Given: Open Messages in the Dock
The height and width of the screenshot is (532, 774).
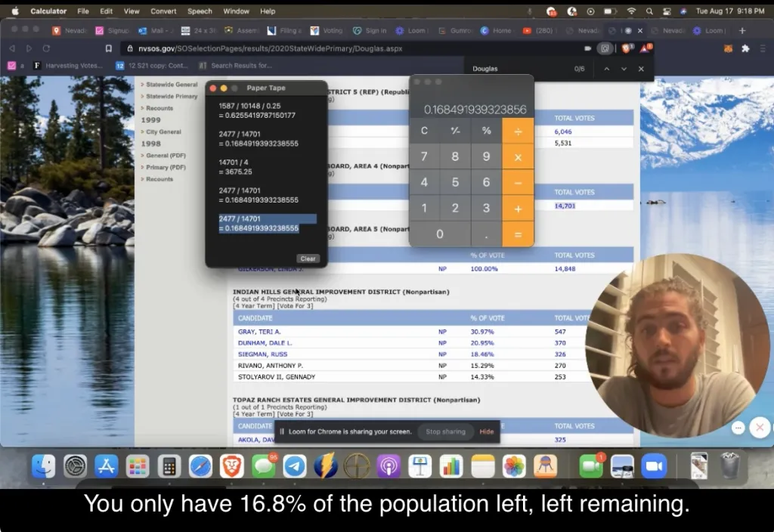Looking at the screenshot, I should pos(263,466).
